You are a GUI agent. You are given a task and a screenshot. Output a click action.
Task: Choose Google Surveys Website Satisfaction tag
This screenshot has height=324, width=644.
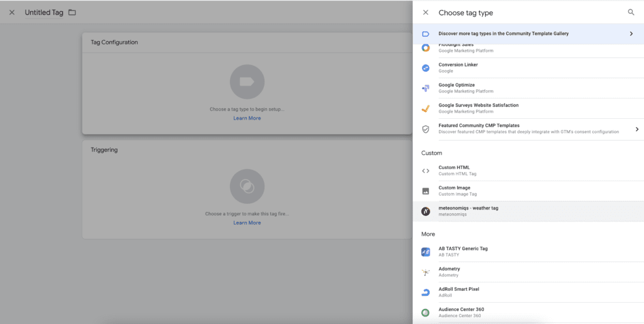[x=528, y=108]
